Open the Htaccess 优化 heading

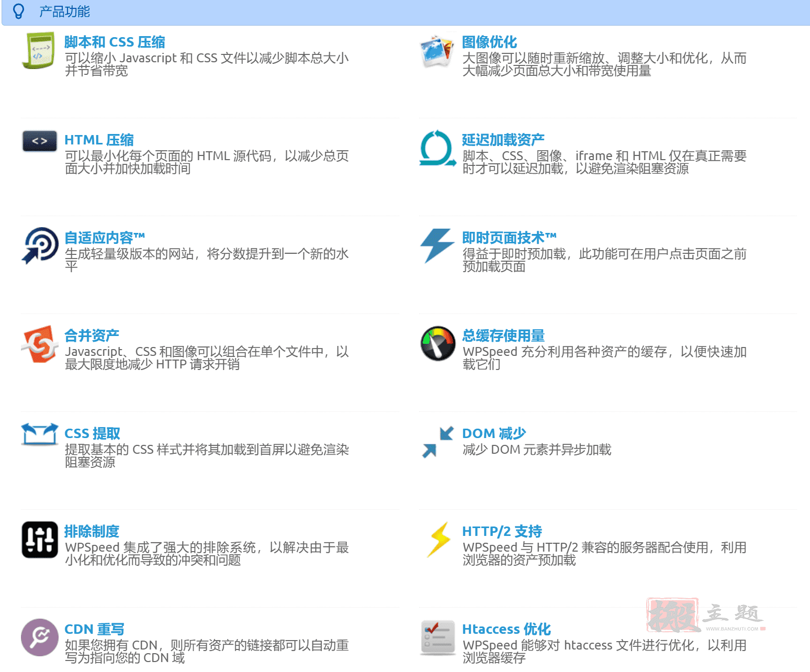[x=507, y=629]
